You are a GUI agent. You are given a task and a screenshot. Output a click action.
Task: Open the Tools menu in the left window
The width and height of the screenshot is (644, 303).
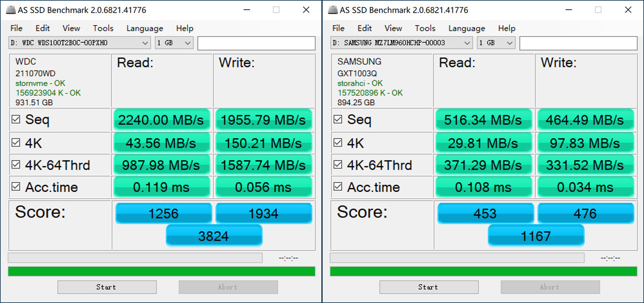(103, 28)
